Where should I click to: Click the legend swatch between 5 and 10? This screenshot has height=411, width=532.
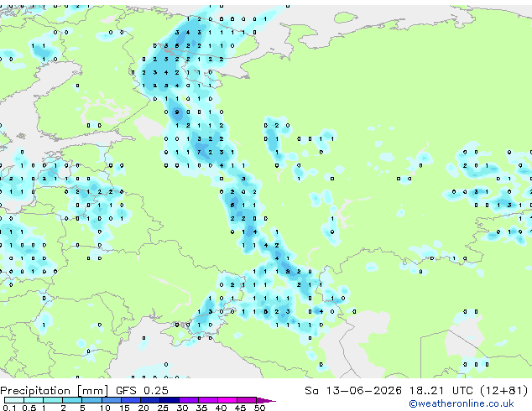91,400
